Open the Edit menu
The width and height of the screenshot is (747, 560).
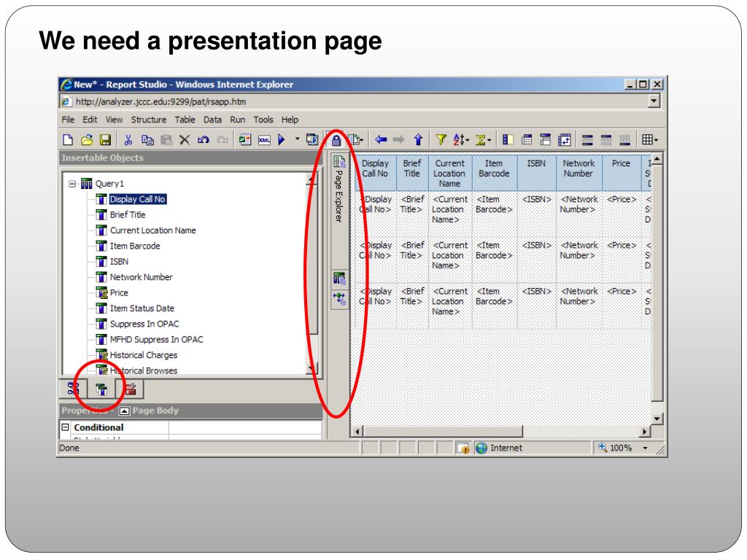pyautogui.click(x=90, y=120)
